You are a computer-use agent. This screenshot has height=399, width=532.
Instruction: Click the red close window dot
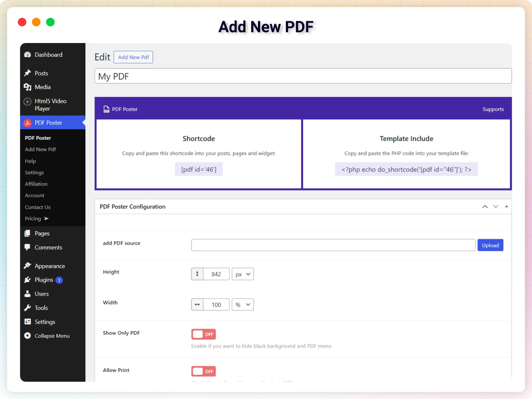click(x=22, y=22)
